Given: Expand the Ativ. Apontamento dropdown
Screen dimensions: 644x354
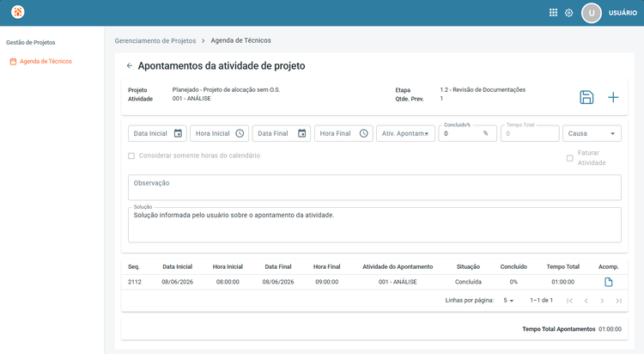Looking at the screenshot, I should [x=405, y=133].
